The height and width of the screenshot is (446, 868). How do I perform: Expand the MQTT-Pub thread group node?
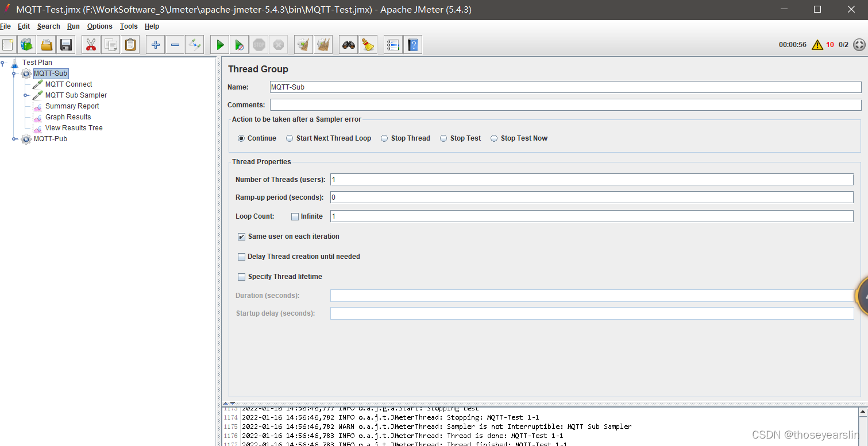point(14,139)
